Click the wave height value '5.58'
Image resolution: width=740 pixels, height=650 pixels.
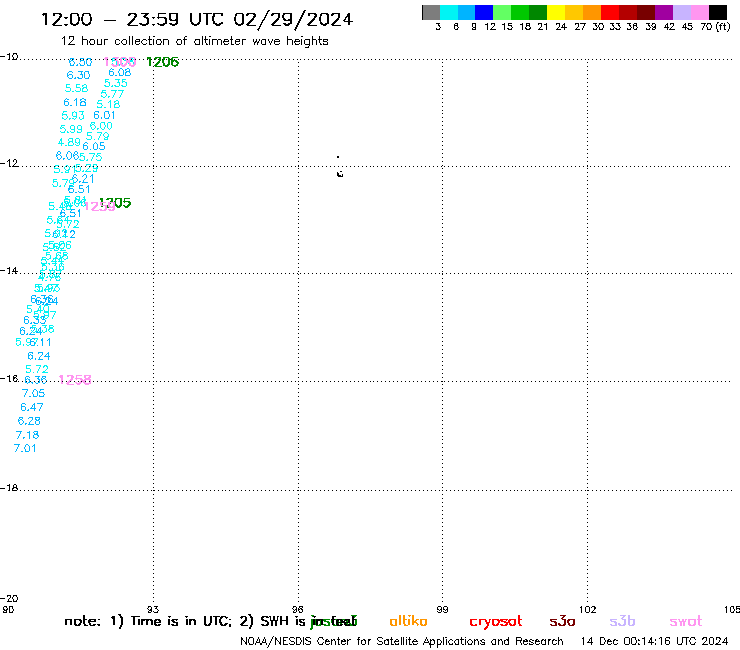[x=76, y=88]
